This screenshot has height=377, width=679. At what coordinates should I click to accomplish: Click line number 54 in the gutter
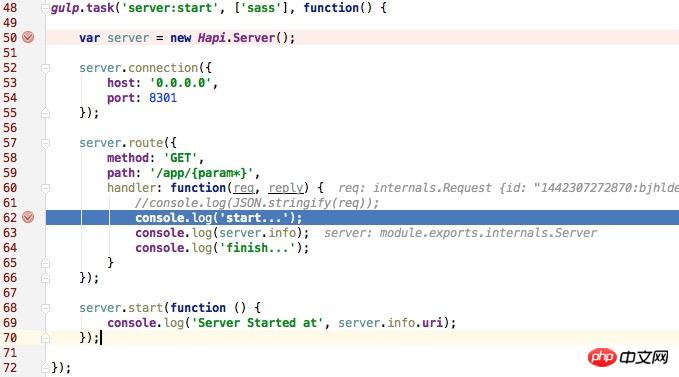click(x=10, y=98)
